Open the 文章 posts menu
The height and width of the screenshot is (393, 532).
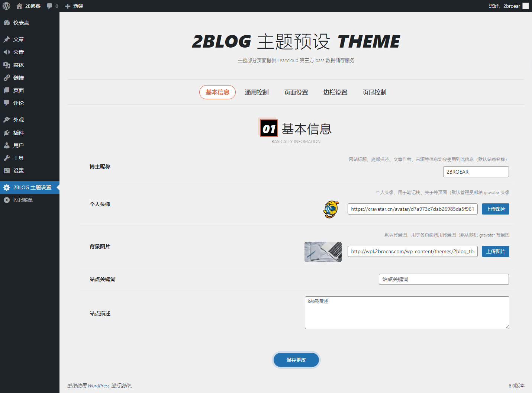[30, 39]
